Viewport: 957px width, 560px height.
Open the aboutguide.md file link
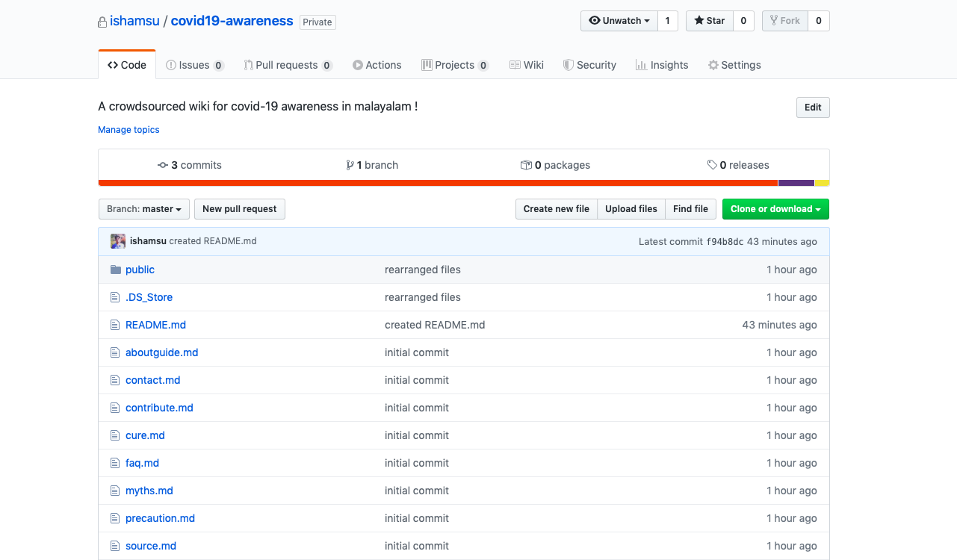point(162,352)
